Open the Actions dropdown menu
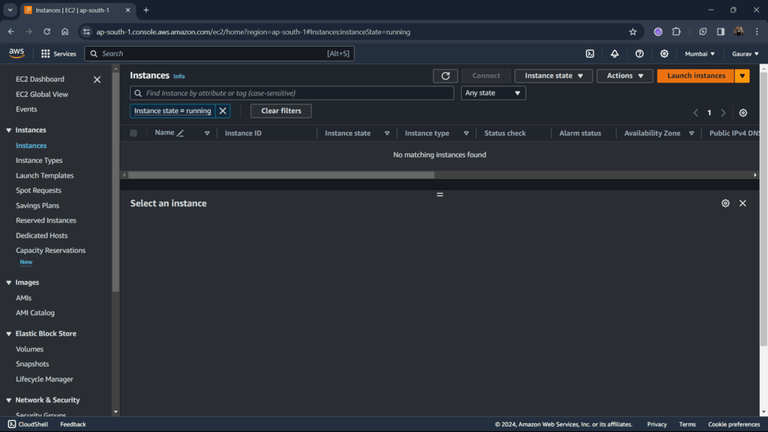 (x=624, y=76)
